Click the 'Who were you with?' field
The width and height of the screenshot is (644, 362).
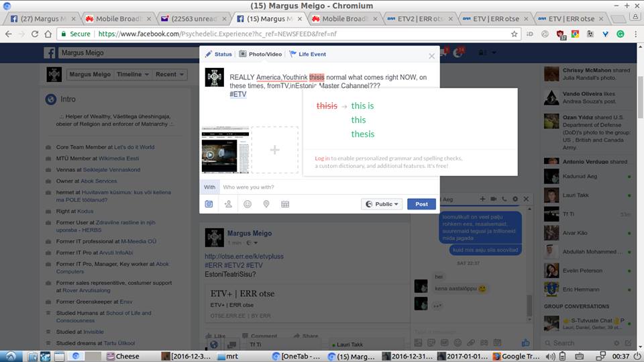(329, 187)
